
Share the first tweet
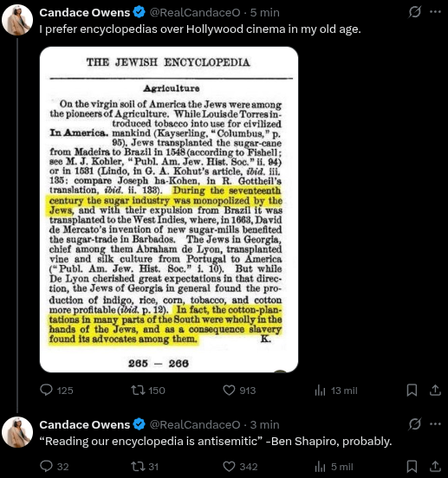click(x=435, y=391)
